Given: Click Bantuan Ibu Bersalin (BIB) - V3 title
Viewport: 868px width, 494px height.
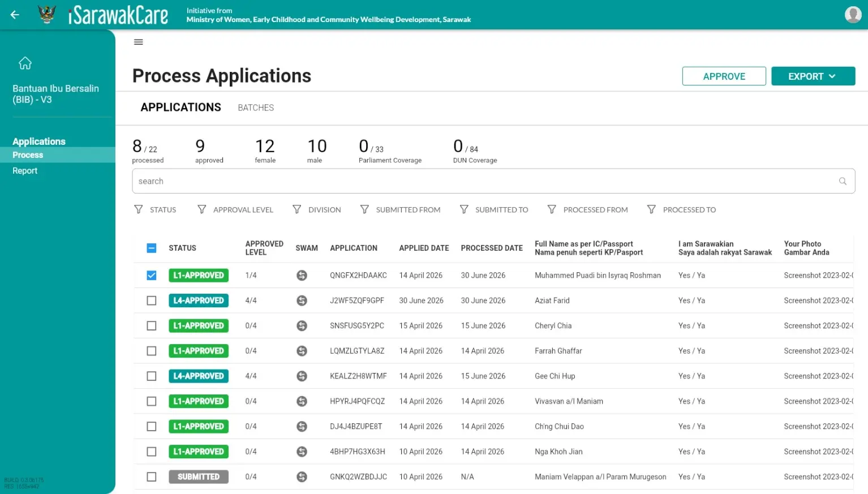Looking at the screenshot, I should tap(55, 94).
